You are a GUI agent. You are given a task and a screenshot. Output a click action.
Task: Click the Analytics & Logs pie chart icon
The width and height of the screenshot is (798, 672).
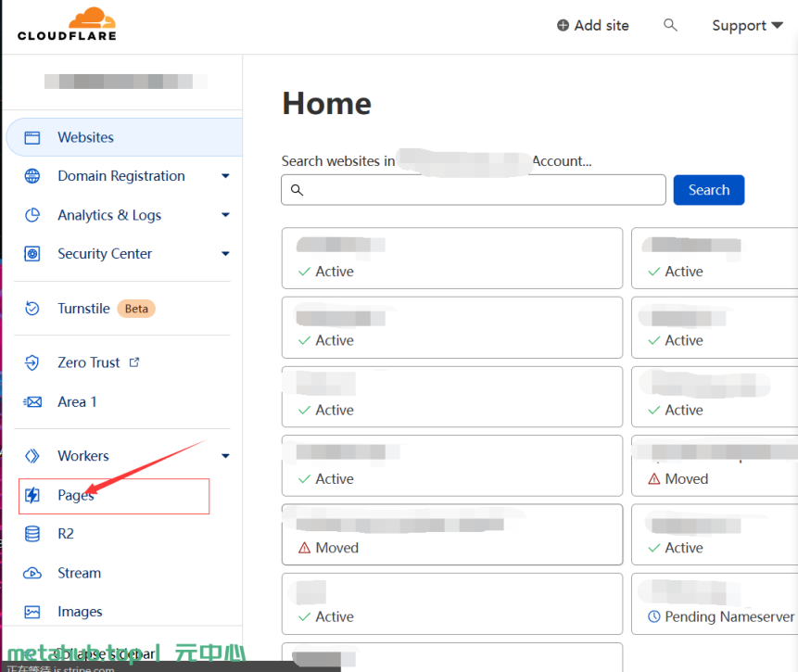click(32, 215)
